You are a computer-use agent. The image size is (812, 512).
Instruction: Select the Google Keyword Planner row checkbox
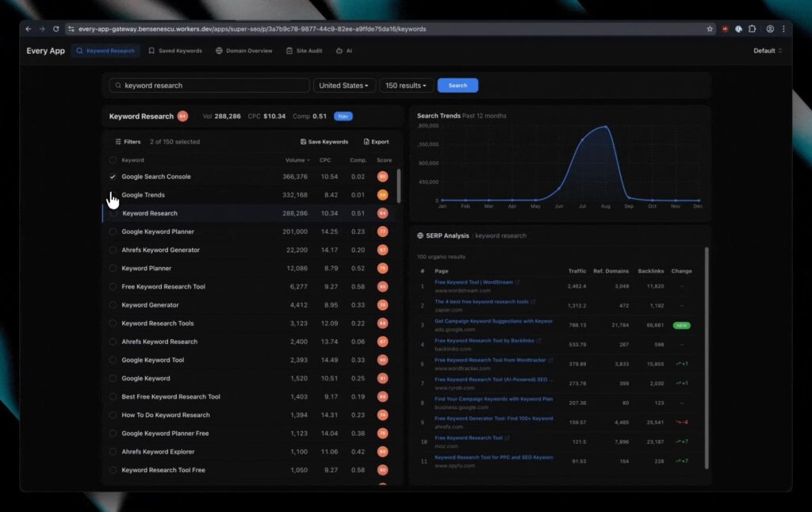pyautogui.click(x=113, y=231)
